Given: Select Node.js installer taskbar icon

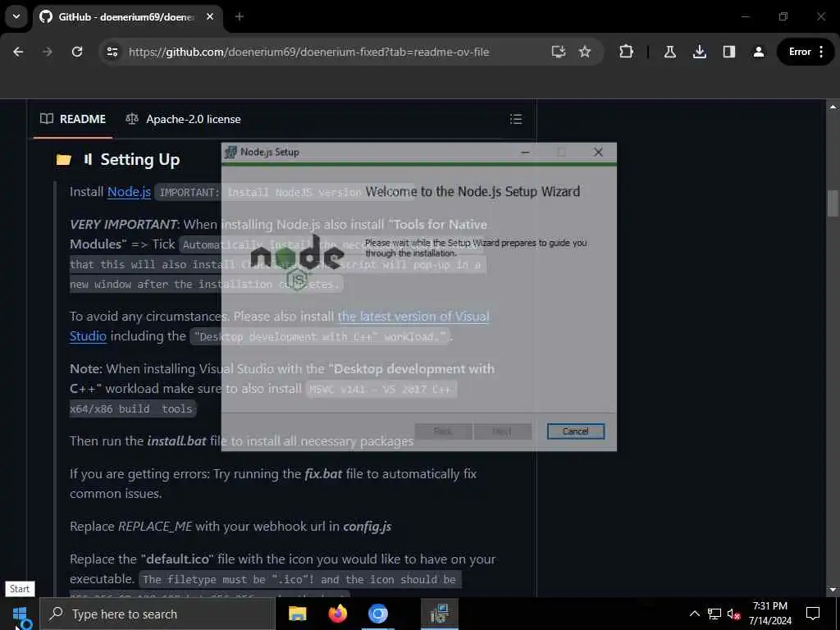Looking at the screenshot, I should 440,614.
